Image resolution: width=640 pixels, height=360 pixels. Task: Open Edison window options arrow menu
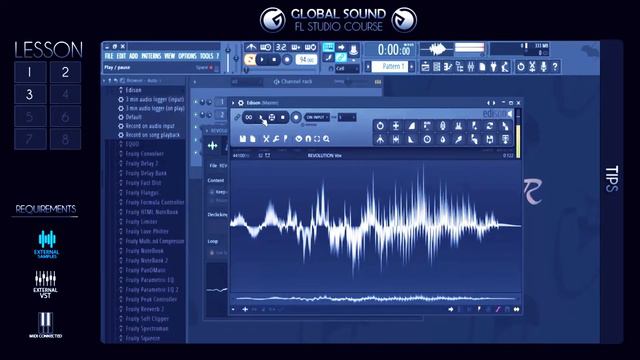pos(233,103)
